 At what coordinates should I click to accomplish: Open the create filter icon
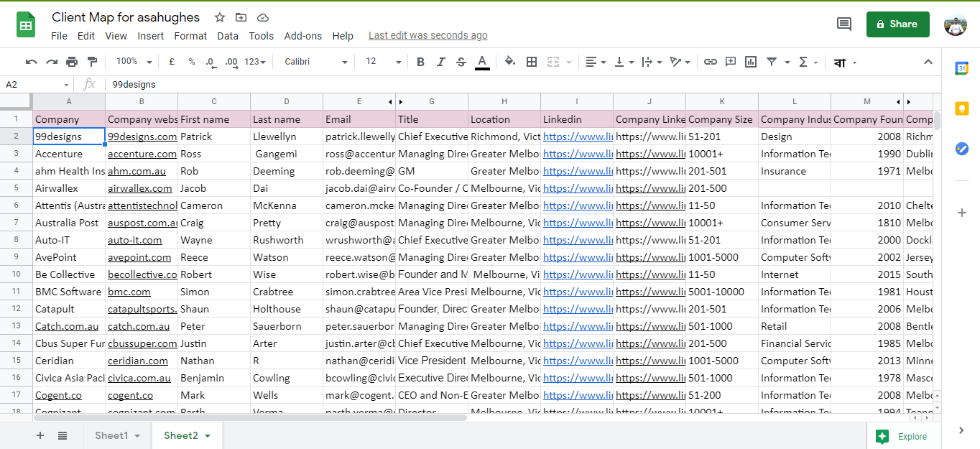[770, 62]
